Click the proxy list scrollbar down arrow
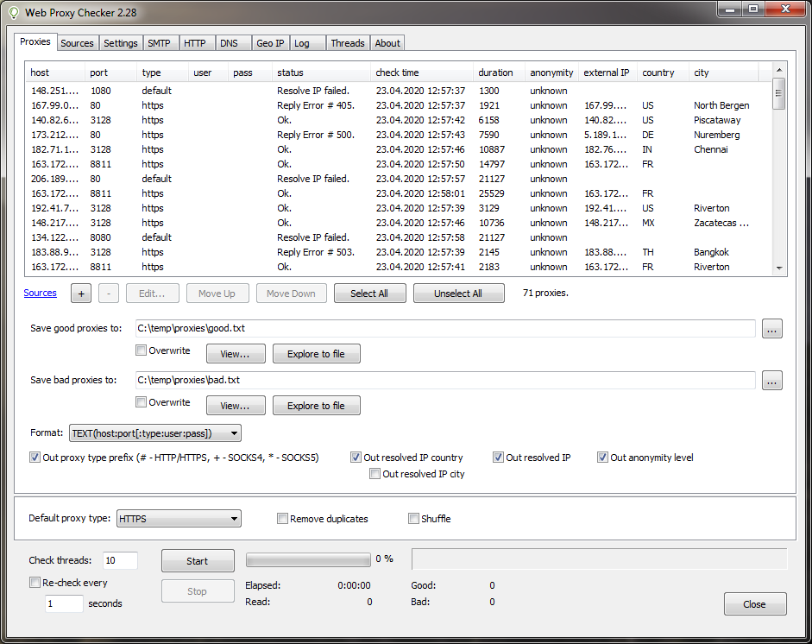Screen dimensions: 812x644 coord(779,268)
